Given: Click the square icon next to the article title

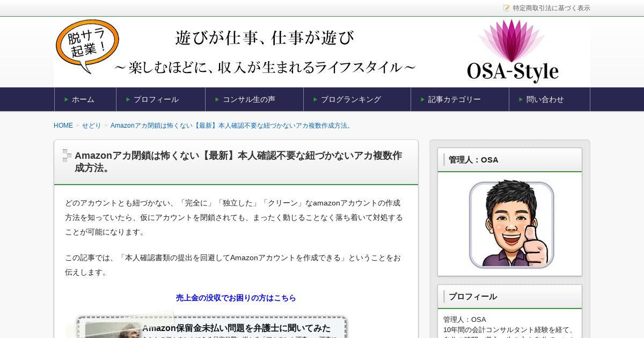Looking at the screenshot, I should 67,156.
